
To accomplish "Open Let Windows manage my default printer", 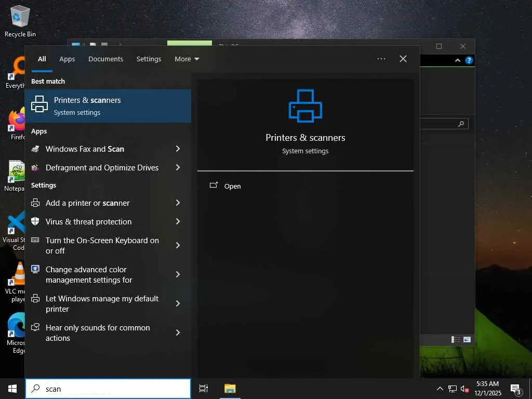I will point(102,304).
